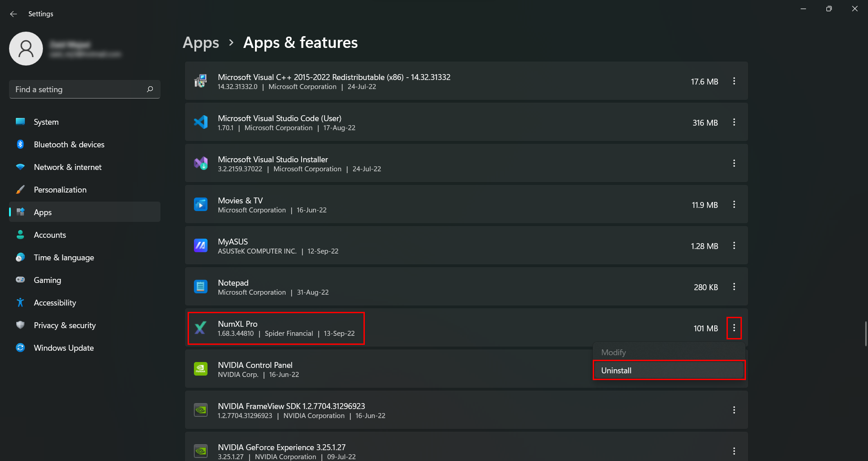Image resolution: width=868 pixels, height=461 pixels.
Task: Click the Movies & TV app name
Action: pyautogui.click(x=240, y=200)
